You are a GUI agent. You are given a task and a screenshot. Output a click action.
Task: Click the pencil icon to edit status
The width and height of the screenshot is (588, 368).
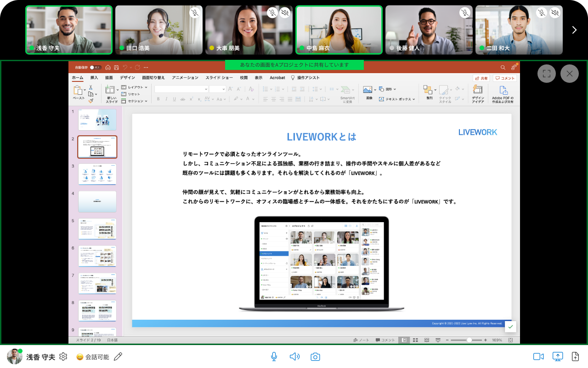(118, 356)
